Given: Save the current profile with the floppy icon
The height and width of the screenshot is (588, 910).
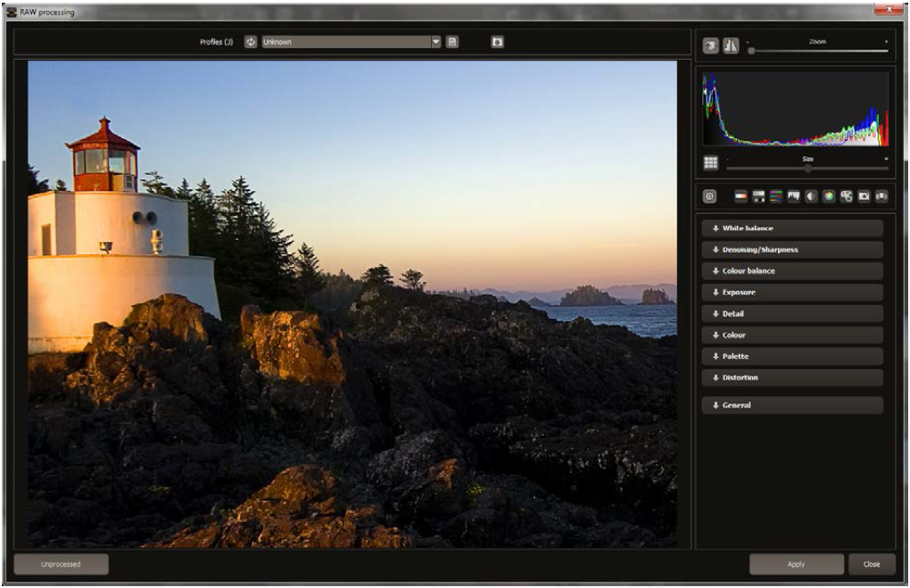Looking at the screenshot, I should 452,42.
